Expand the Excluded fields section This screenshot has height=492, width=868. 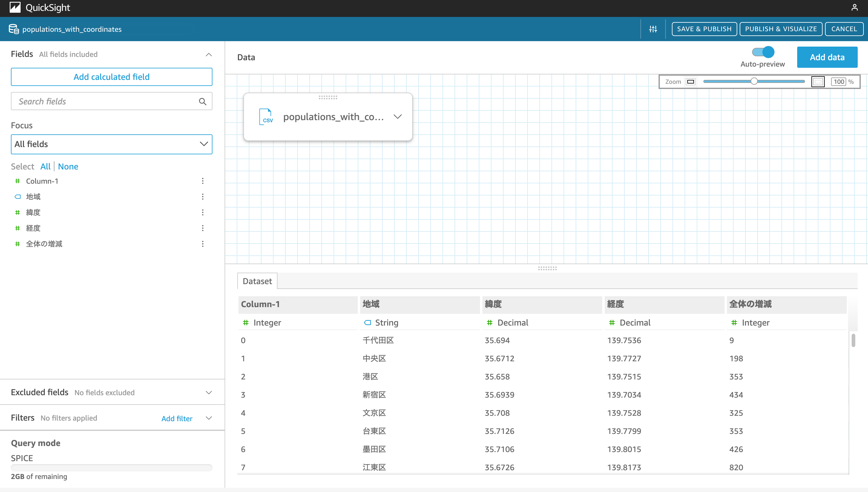[209, 392]
